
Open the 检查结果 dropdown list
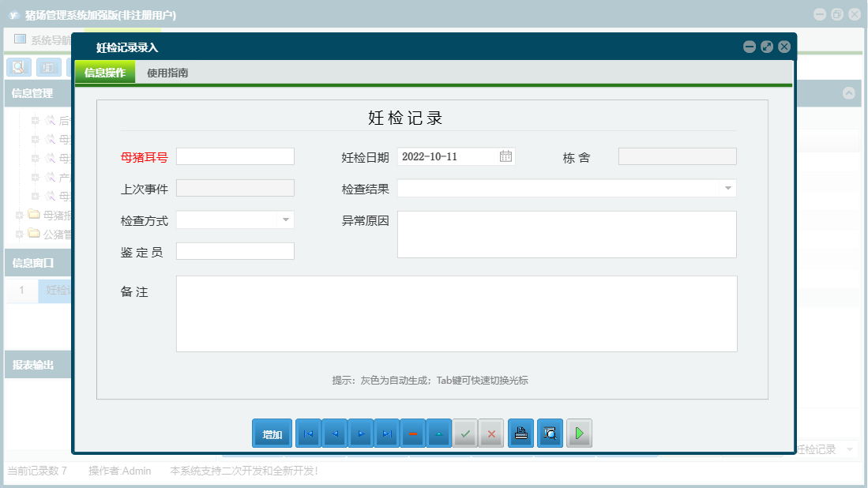pos(727,188)
